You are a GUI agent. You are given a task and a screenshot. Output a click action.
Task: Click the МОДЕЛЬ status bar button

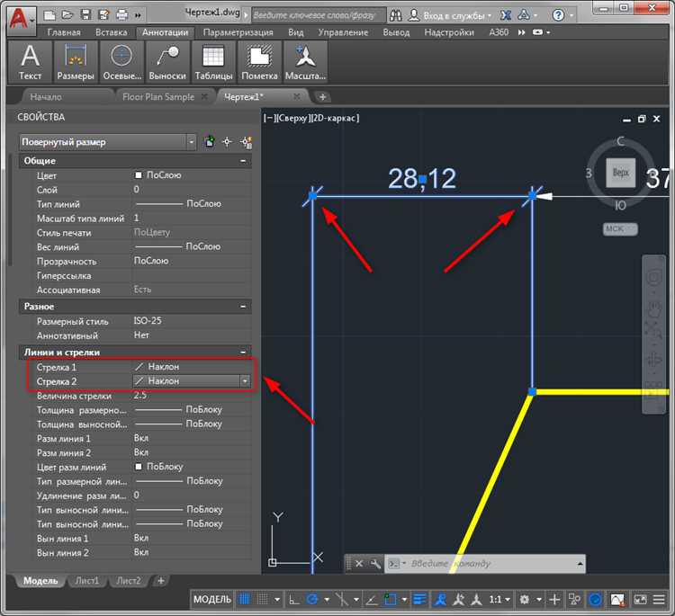click(211, 599)
